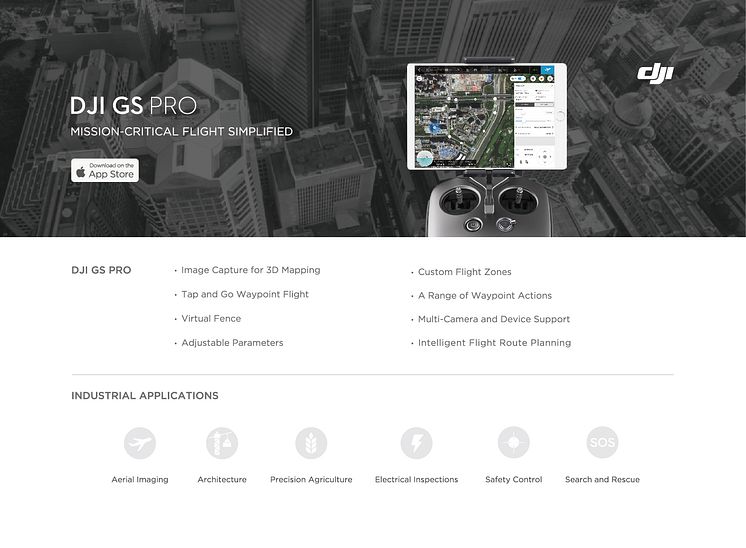746x548 pixels.
Task: Click the Search and Rescue label
Action: (602, 480)
